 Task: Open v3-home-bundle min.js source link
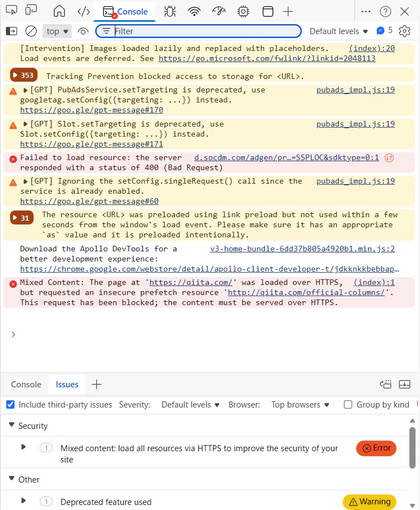(x=302, y=249)
